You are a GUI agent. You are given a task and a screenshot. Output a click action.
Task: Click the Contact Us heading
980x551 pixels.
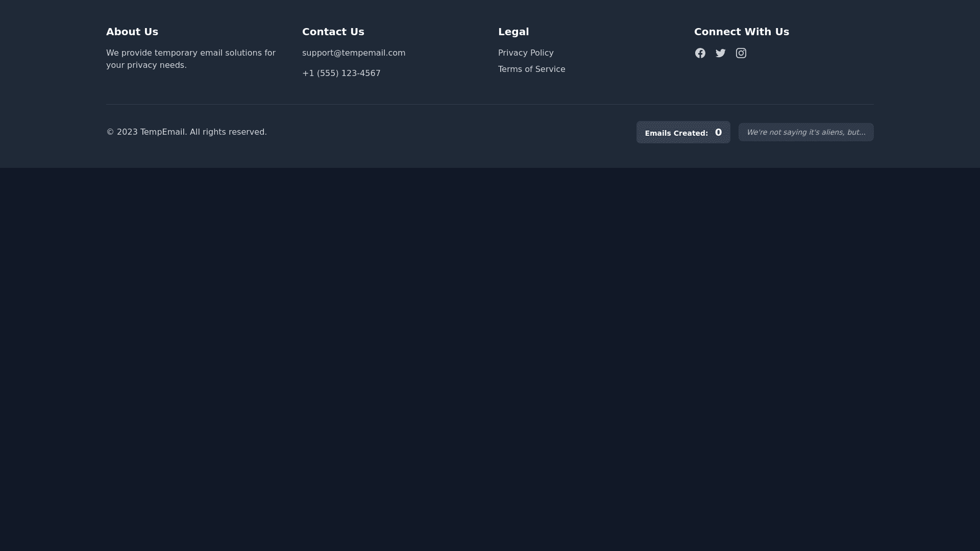click(333, 32)
